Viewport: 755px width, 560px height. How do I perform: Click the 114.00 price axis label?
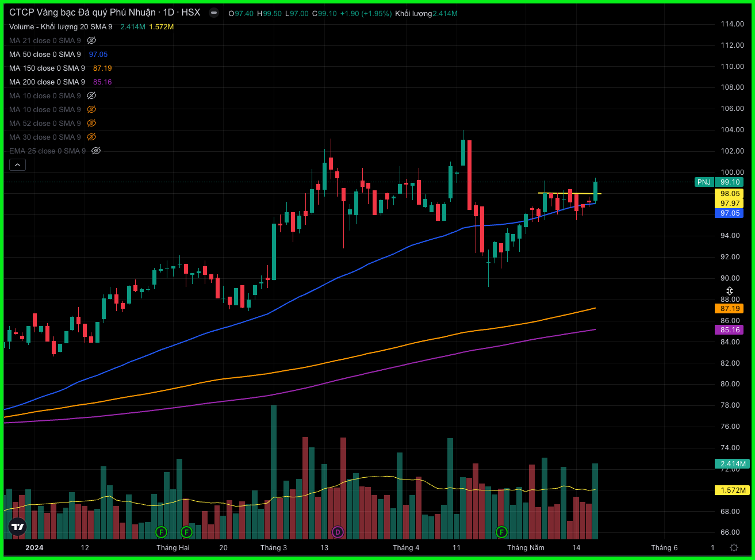[733, 24]
